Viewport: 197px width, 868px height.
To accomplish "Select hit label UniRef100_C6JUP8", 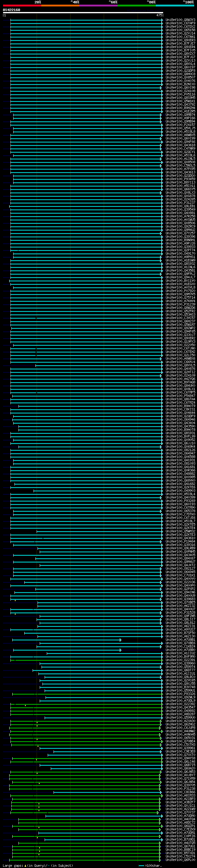I will click(180, 728).
